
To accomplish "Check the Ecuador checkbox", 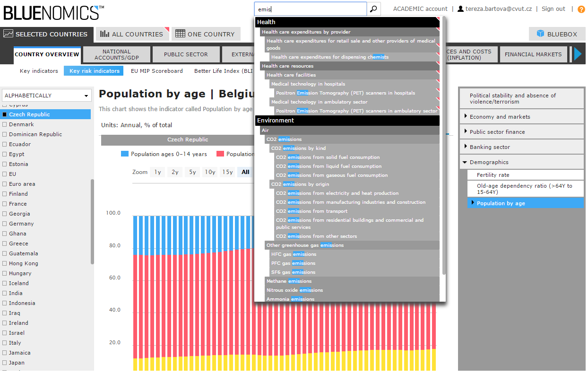I will [x=5, y=144].
